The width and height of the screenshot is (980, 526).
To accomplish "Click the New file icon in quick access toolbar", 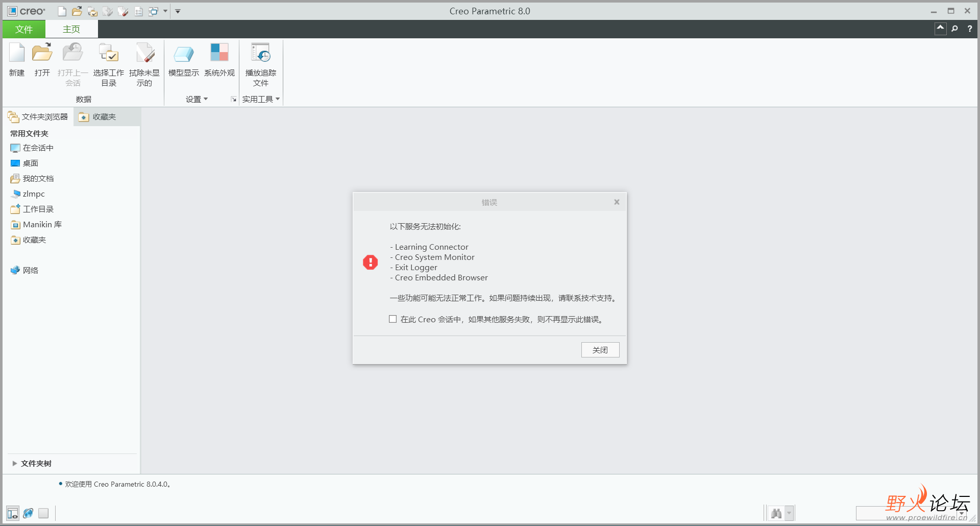I will coord(62,11).
